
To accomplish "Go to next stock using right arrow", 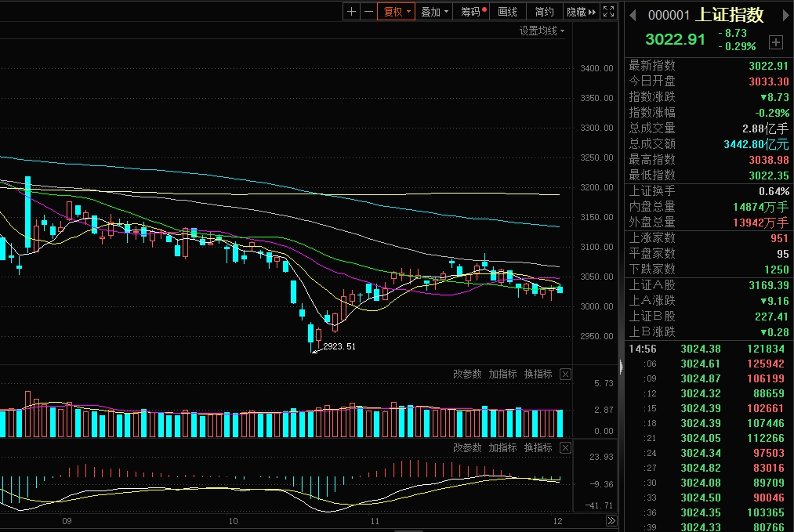I will 783,15.
